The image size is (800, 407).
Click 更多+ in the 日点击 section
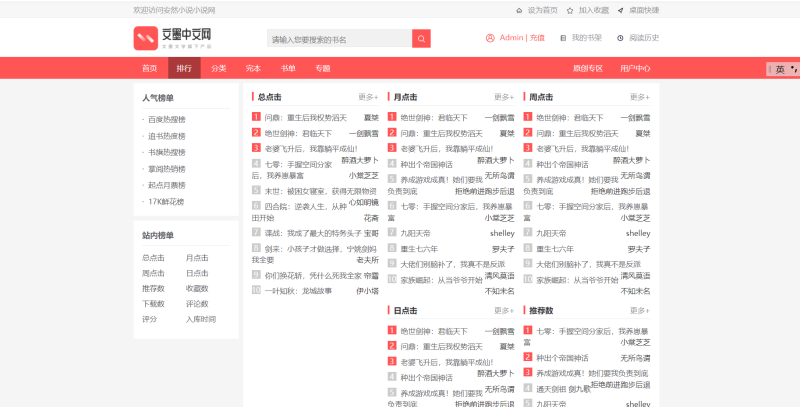click(x=504, y=311)
